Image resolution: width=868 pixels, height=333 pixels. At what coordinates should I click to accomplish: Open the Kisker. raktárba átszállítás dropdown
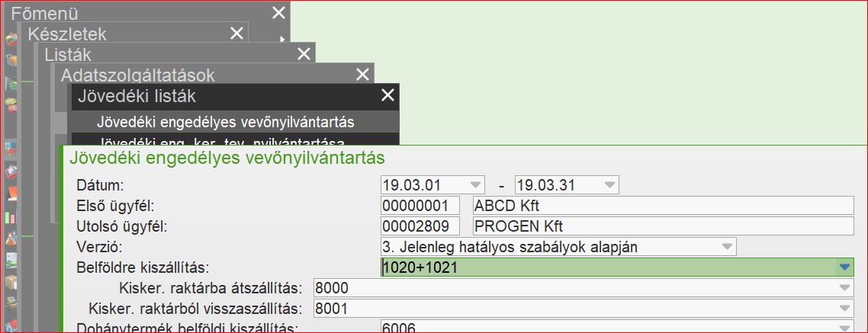click(844, 287)
